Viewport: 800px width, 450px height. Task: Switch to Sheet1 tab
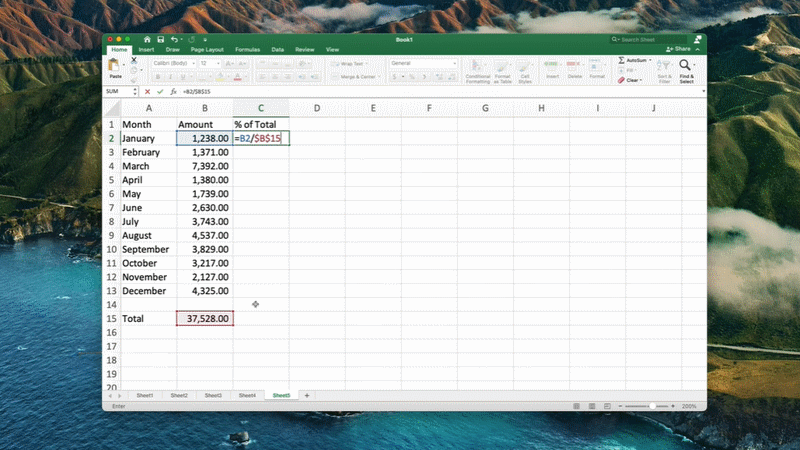coord(144,395)
